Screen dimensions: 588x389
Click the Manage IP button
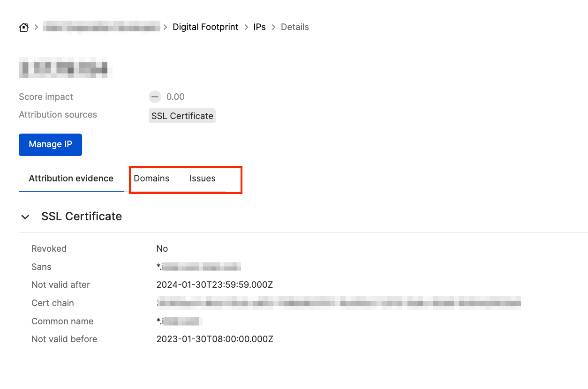50,144
